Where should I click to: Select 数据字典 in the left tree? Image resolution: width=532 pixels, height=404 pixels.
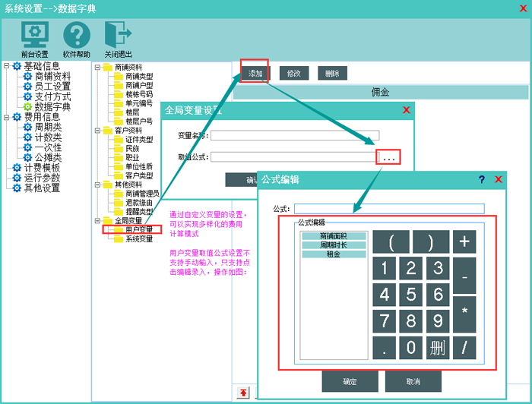52,107
